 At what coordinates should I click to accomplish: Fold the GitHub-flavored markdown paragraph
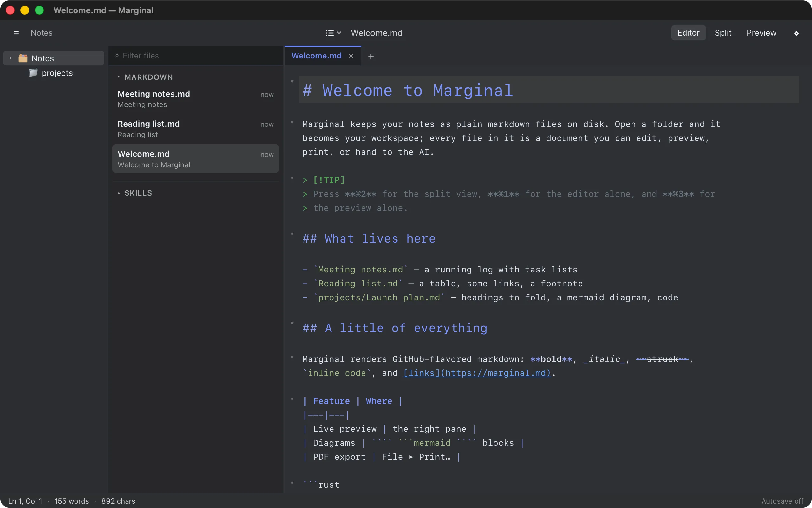tap(292, 357)
